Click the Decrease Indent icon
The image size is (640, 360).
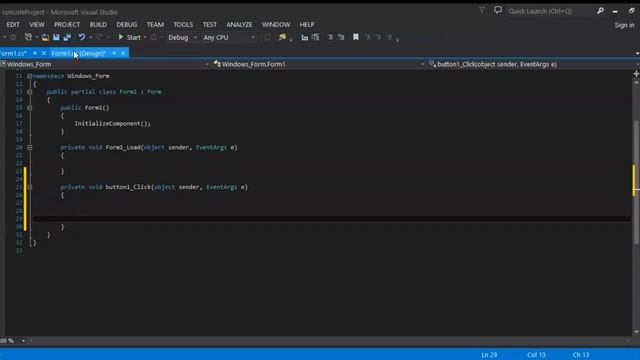[304, 38]
